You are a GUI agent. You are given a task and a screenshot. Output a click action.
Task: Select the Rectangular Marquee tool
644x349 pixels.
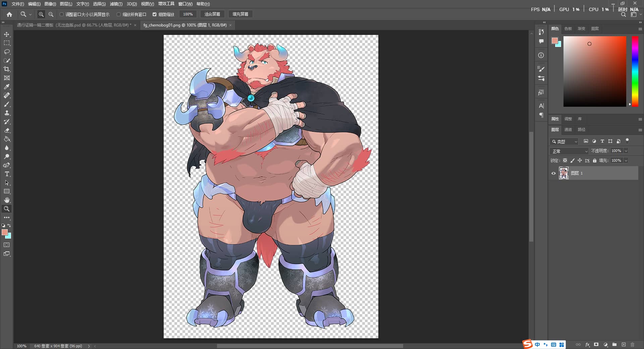[7, 43]
